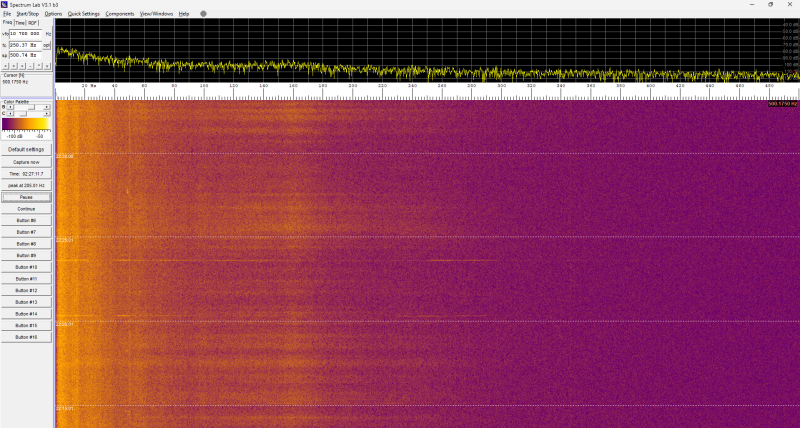Viewport: 800px width, 428px height.
Task: Click the Continue button
Action: click(x=26, y=209)
